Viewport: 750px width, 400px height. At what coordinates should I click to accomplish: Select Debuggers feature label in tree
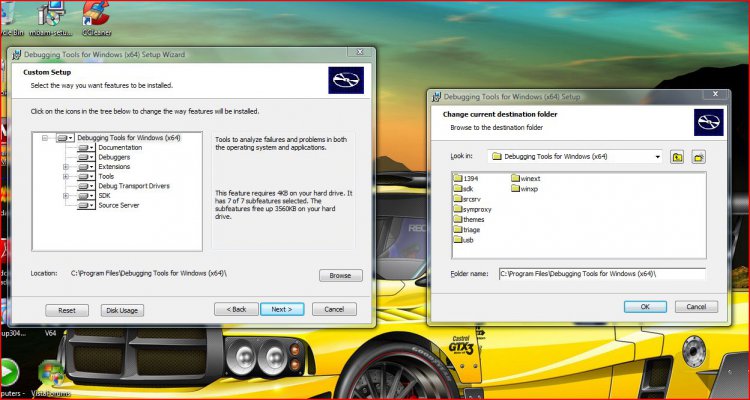[x=114, y=157]
